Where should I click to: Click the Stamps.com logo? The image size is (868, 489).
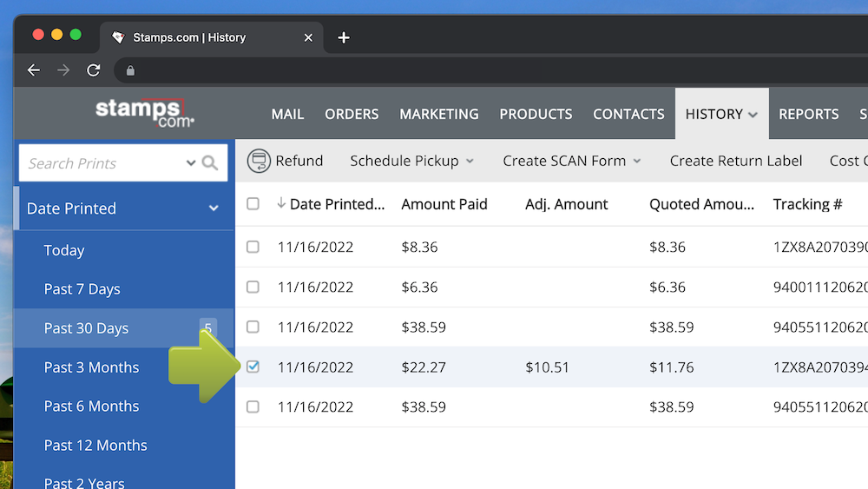pos(144,113)
